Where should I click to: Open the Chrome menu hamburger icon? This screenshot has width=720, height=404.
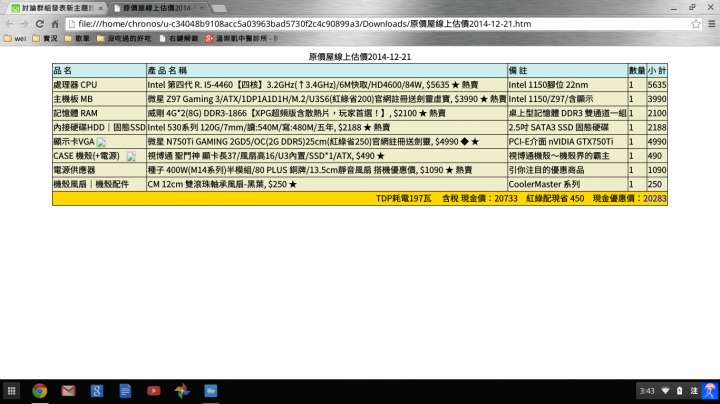711,24
